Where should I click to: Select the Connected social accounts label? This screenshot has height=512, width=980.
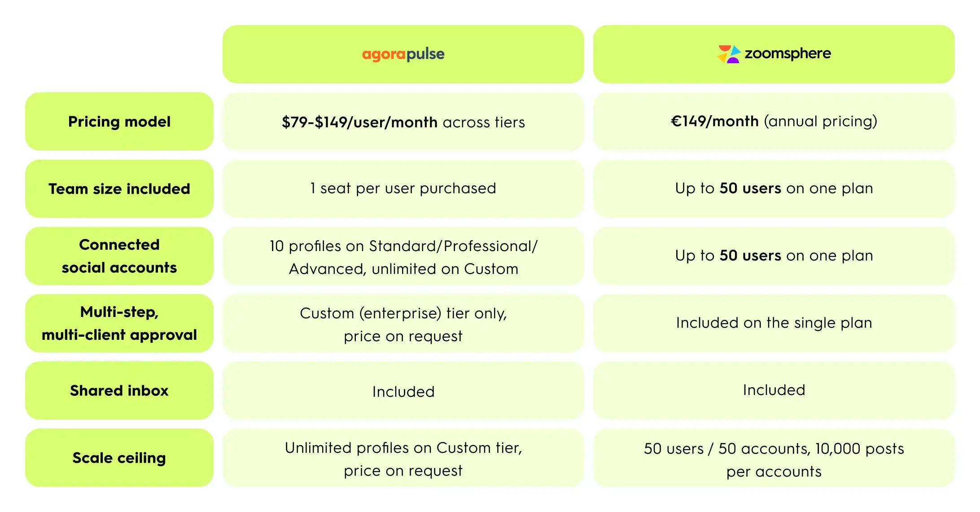pos(119,256)
